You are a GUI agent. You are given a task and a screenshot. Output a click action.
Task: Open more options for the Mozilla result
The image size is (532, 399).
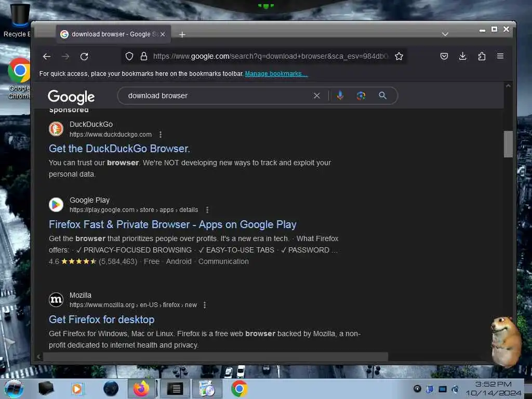pos(205,305)
